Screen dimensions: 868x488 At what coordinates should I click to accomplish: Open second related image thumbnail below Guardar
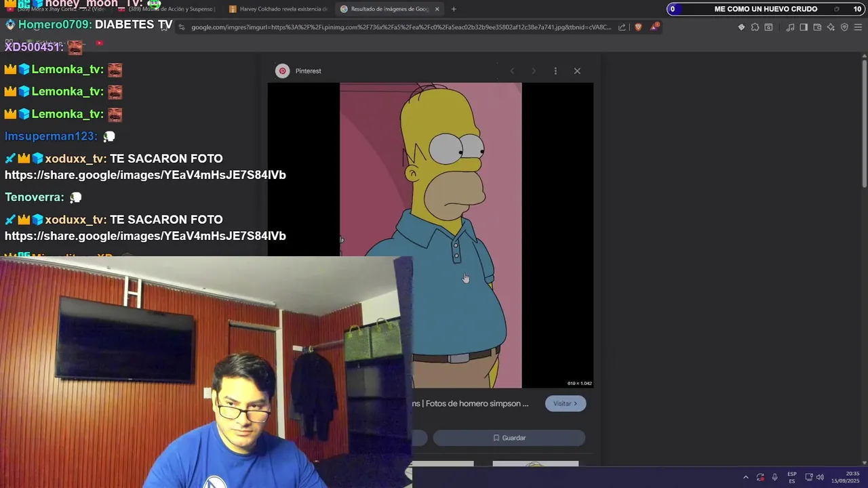(536, 464)
